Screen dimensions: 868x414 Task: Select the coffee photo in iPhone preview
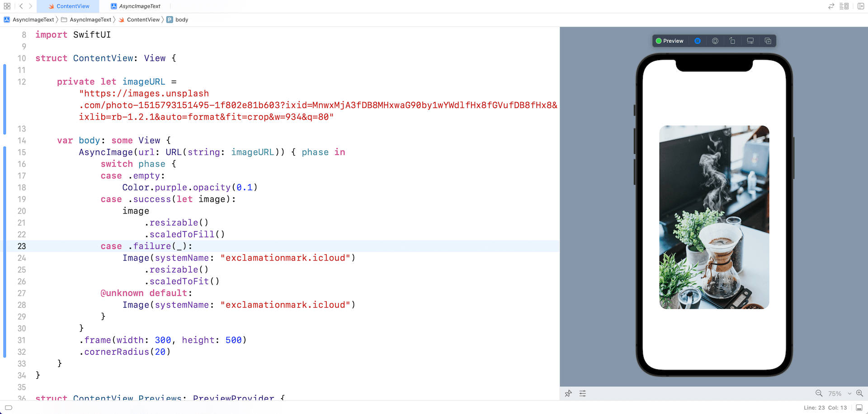click(714, 217)
